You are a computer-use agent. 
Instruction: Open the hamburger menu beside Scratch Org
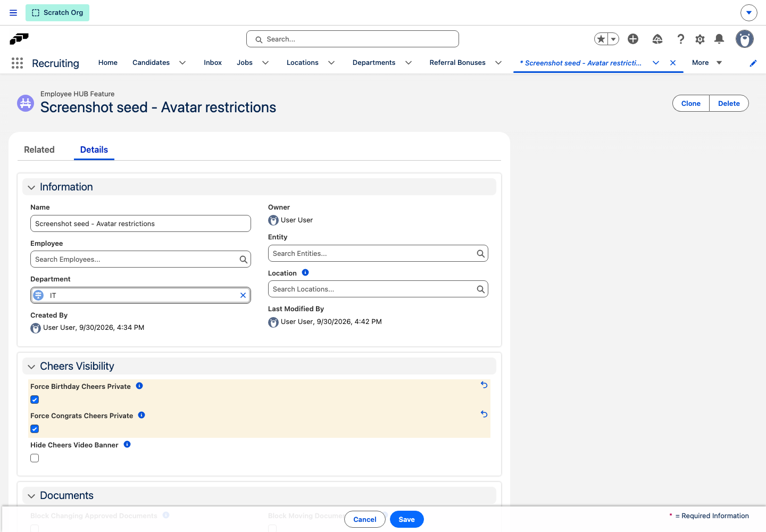13,13
